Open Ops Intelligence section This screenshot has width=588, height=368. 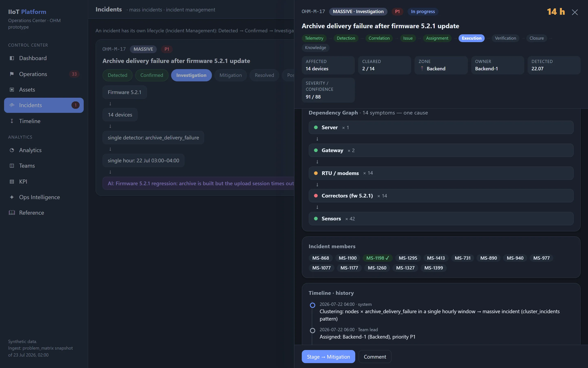click(x=44, y=197)
